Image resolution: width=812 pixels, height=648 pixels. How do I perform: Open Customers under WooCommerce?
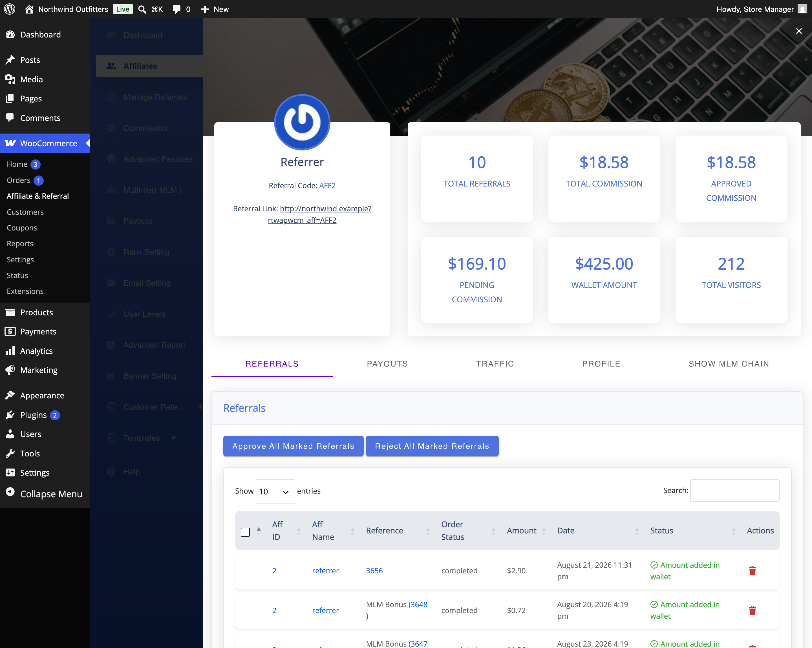point(25,212)
